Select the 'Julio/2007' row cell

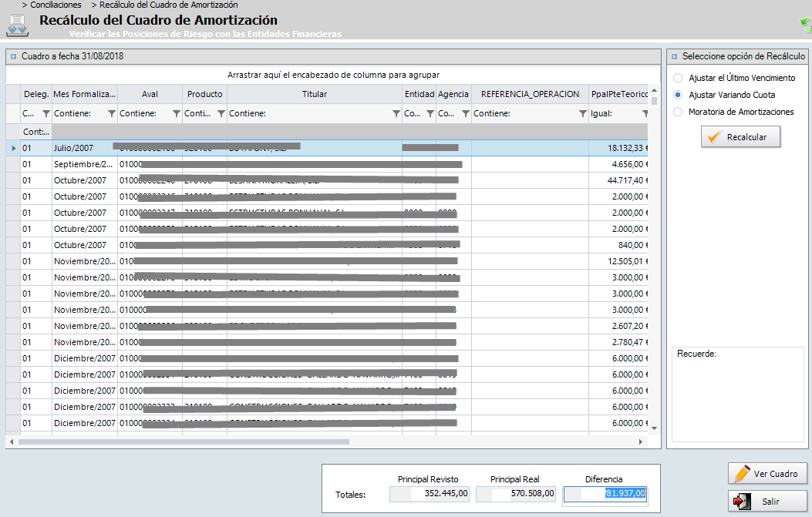pos(85,148)
